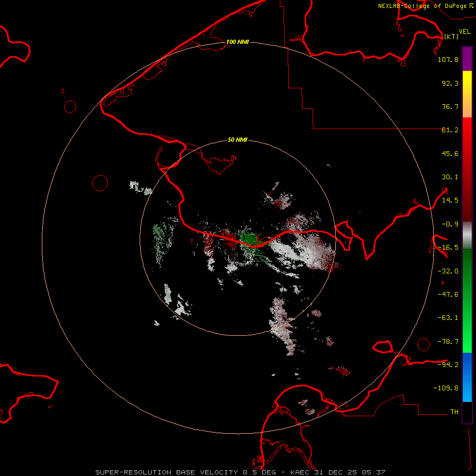
Task: Select the -109.8 legend value
Action: tap(446, 388)
